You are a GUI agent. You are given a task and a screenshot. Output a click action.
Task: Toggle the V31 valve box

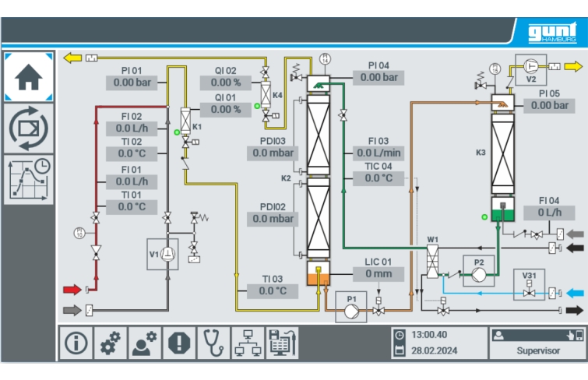[530, 283]
